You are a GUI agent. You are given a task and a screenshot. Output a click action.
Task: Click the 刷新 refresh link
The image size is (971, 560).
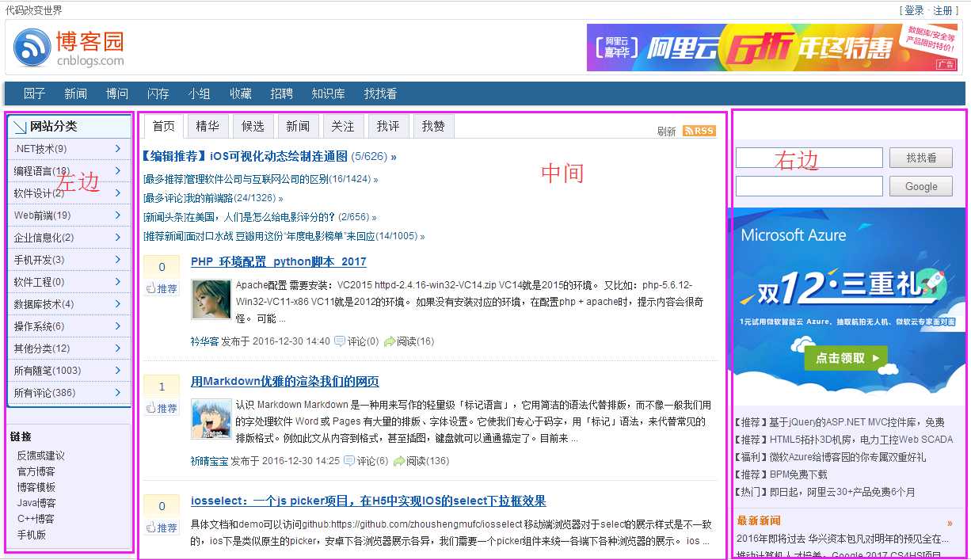tap(667, 131)
